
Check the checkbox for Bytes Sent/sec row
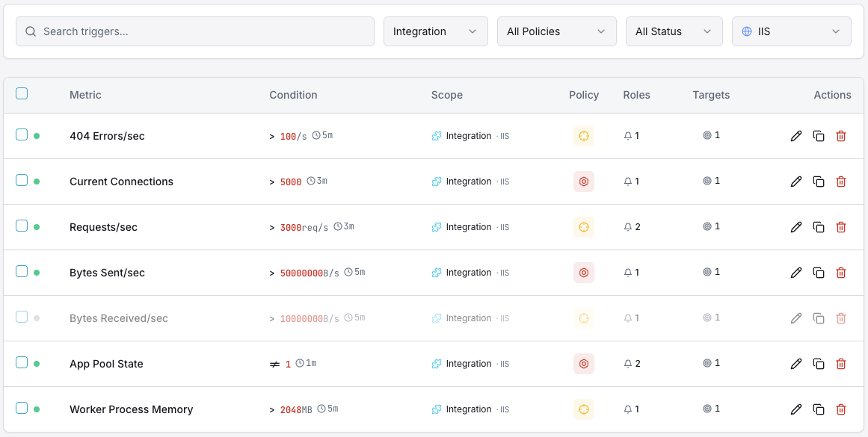tap(22, 272)
